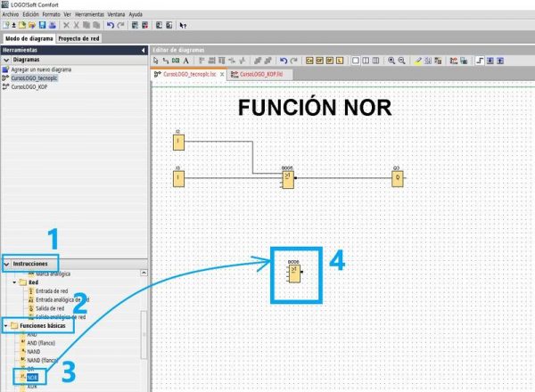Image resolution: width=535 pixels, height=392 pixels.
Task: Click Agregar un nuevo diagrama
Action: click(x=41, y=69)
